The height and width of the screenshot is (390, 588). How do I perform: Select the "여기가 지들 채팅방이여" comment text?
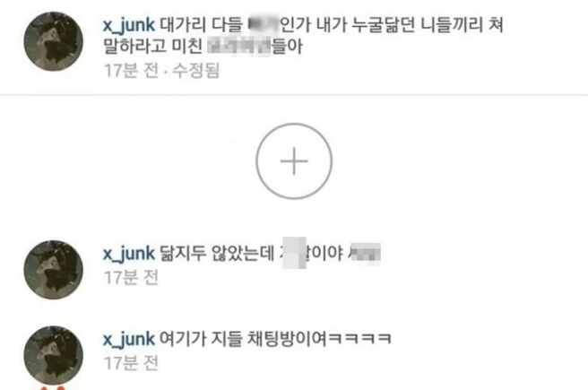[276, 339]
